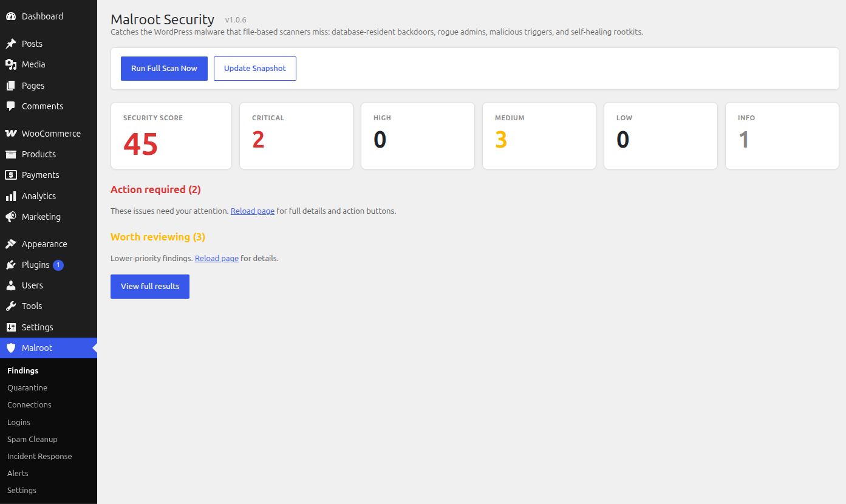Click the Marketing megaphone icon
Image resolution: width=846 pixels, height=504 pixels.
pos(11,217)
